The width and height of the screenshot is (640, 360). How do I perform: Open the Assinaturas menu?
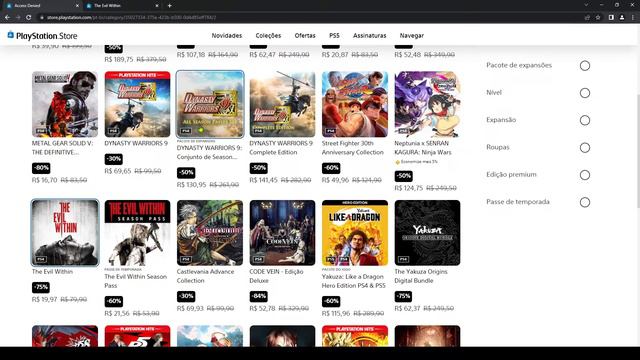tap(369, 36)
